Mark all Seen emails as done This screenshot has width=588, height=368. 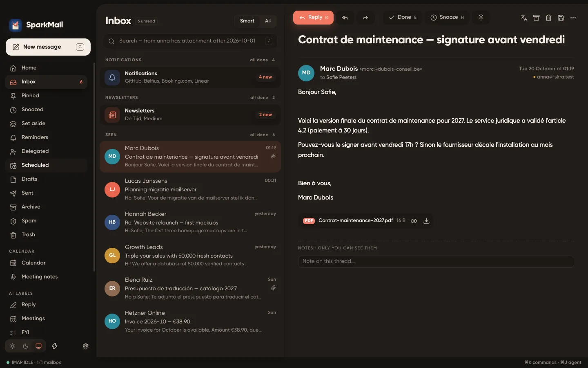pos(259,135)
